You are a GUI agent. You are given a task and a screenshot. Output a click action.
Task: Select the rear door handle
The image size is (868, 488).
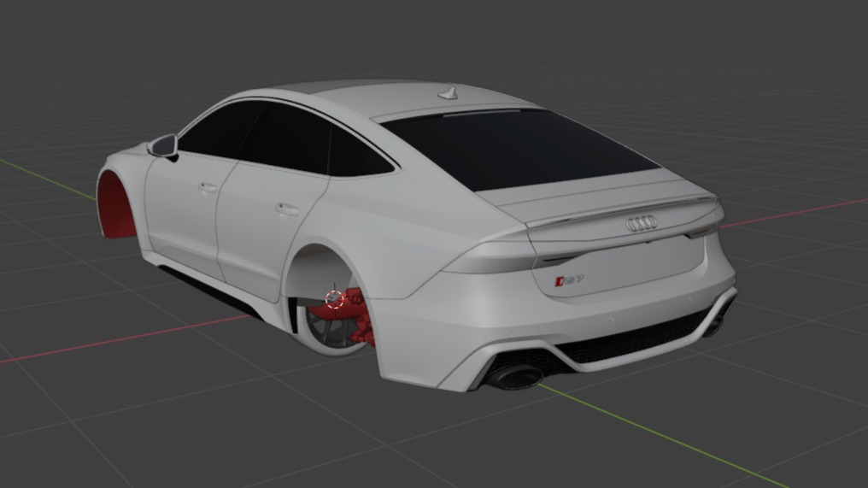pos(287,209)
